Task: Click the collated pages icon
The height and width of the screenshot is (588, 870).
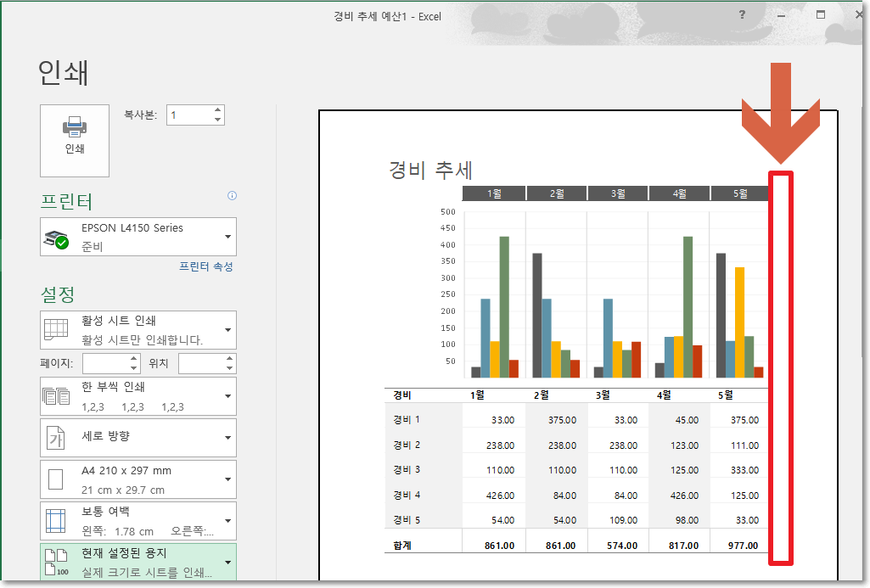Action: pos(56,396)
